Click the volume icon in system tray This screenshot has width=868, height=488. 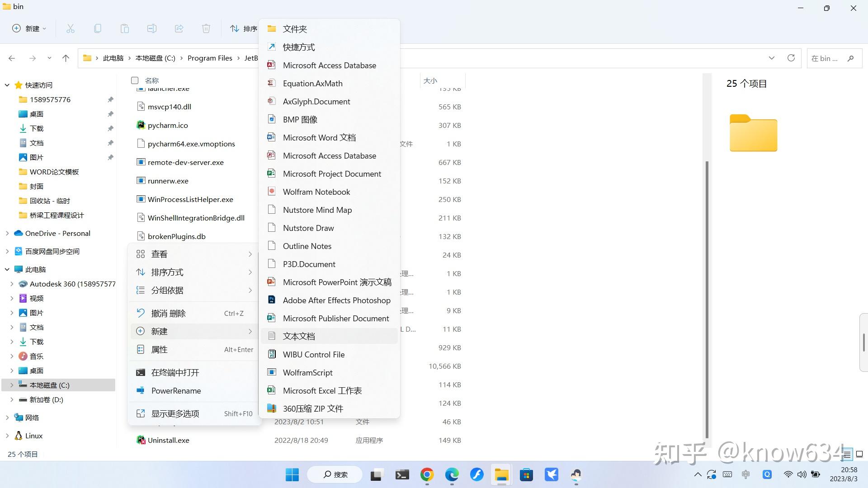[x=802, y=474]
